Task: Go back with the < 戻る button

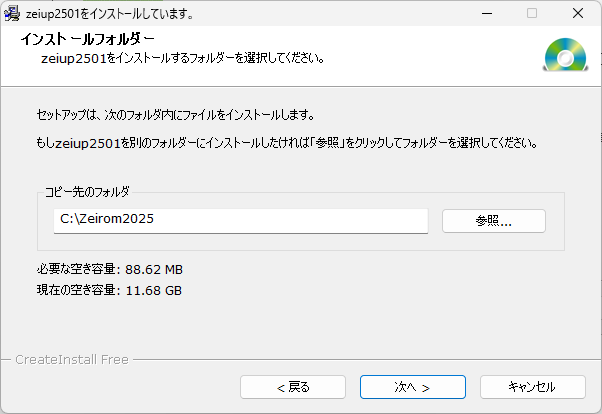Action: point(290,386)
